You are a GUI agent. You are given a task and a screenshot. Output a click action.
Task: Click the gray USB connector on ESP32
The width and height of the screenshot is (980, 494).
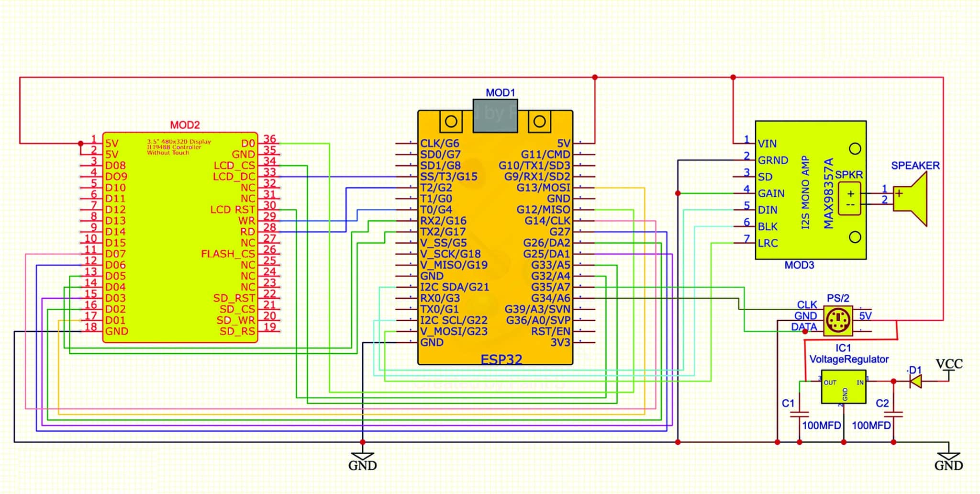click(x=495, y=116)
